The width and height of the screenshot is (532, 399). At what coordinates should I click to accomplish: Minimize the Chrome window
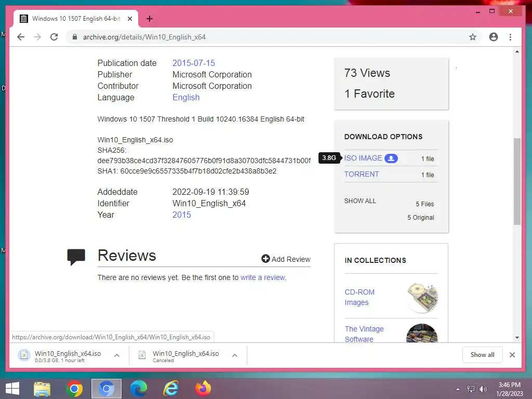tap(478, 11)
